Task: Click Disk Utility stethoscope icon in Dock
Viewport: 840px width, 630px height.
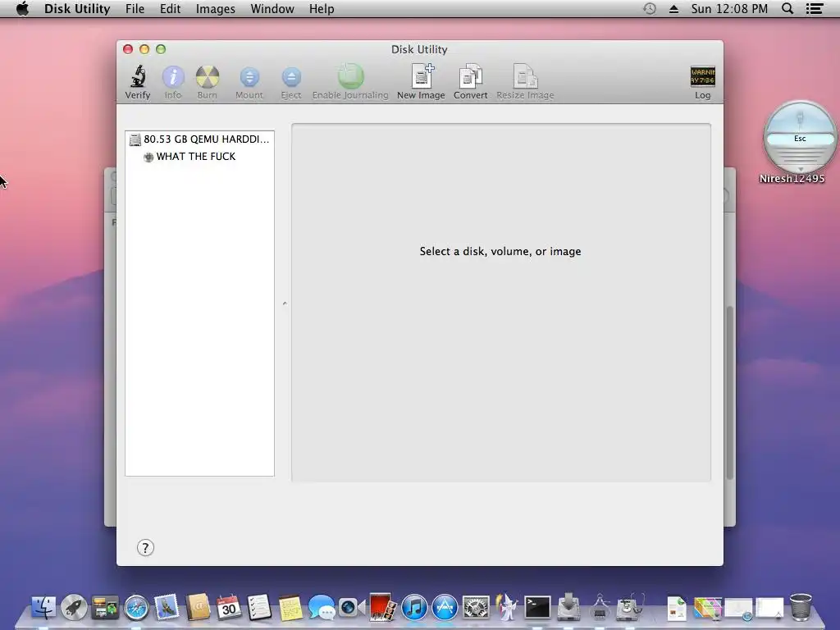Action: tap(631, 608)
